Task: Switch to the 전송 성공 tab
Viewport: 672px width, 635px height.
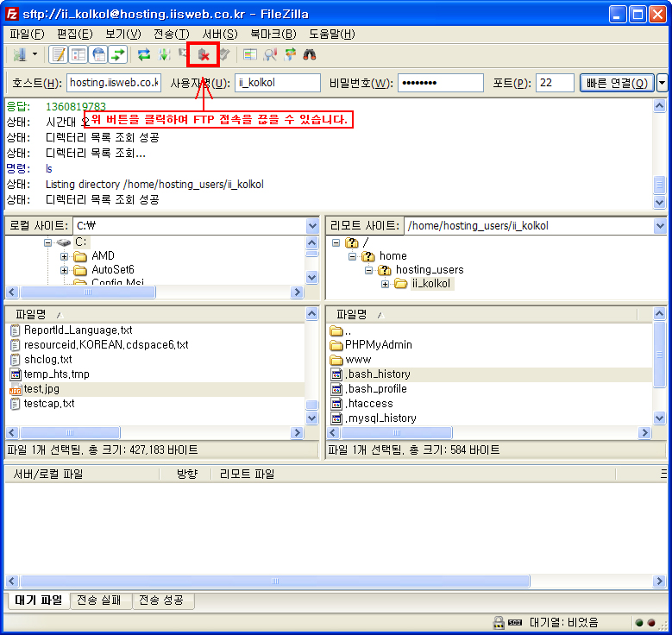Action: [161, 600]
